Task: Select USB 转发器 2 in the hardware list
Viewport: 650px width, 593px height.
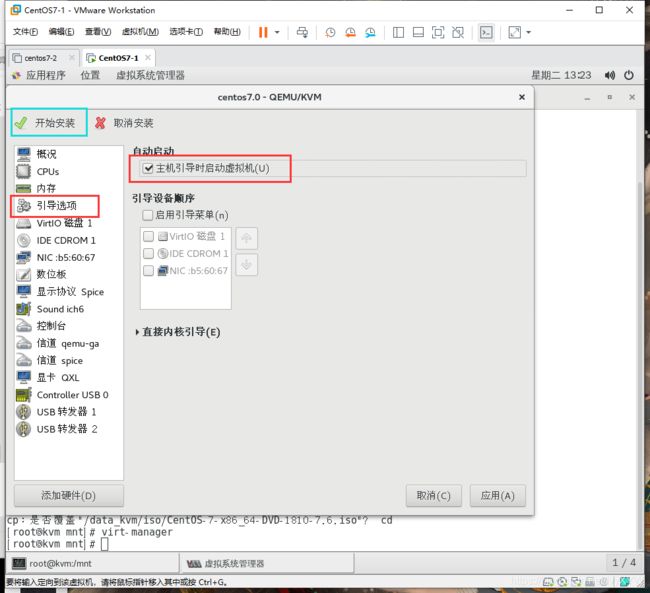Action: click(x=69, y=429)
